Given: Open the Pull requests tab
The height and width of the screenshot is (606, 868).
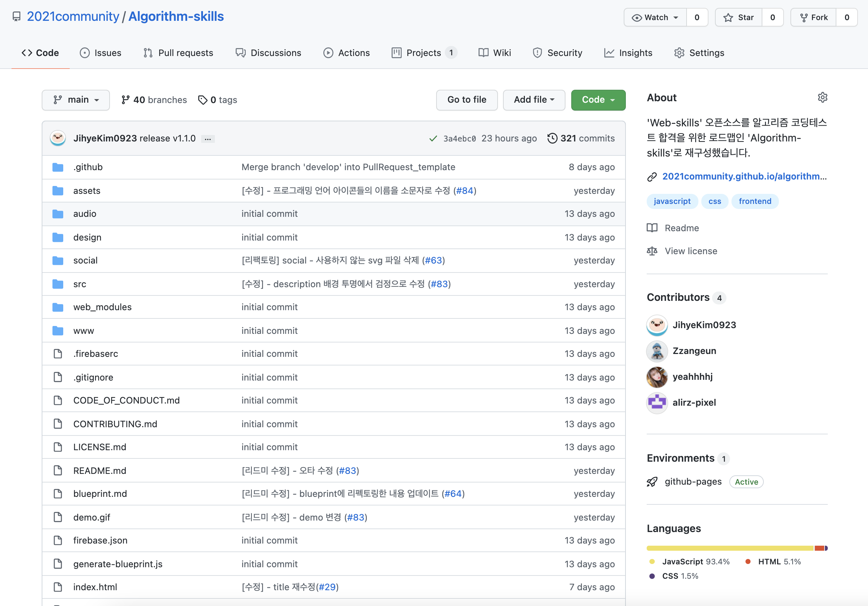Looking at the screenshot, I should 178,53.
